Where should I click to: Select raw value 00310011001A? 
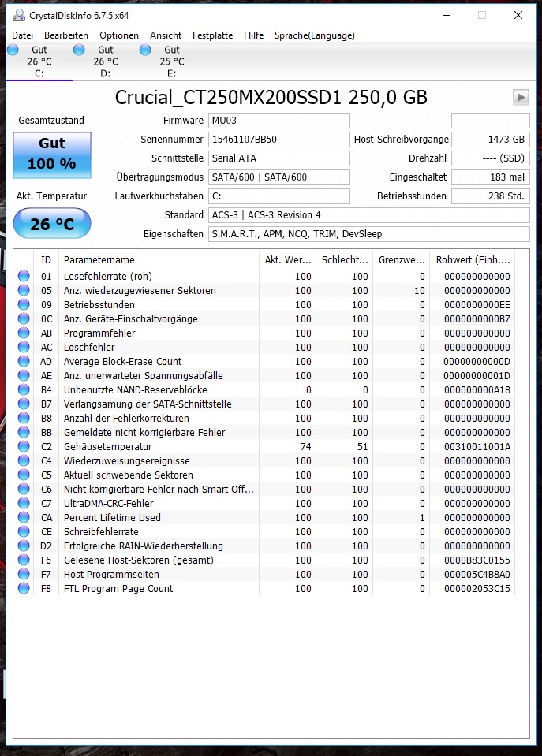[477, 446]
